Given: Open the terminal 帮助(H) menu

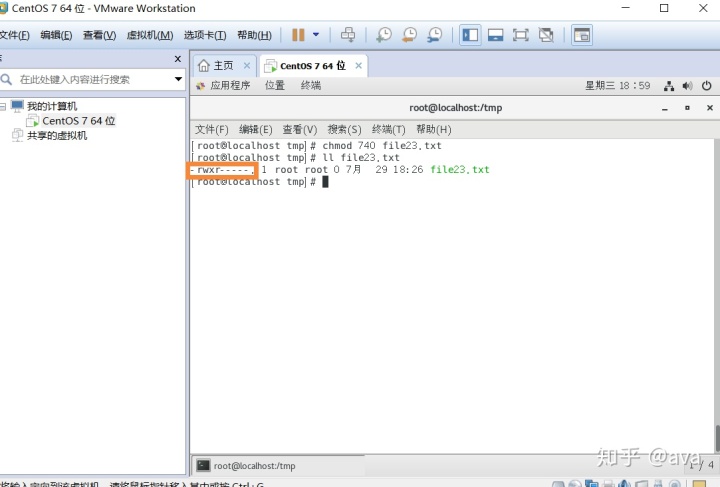Looking at the screenshot, I should 433,129.
